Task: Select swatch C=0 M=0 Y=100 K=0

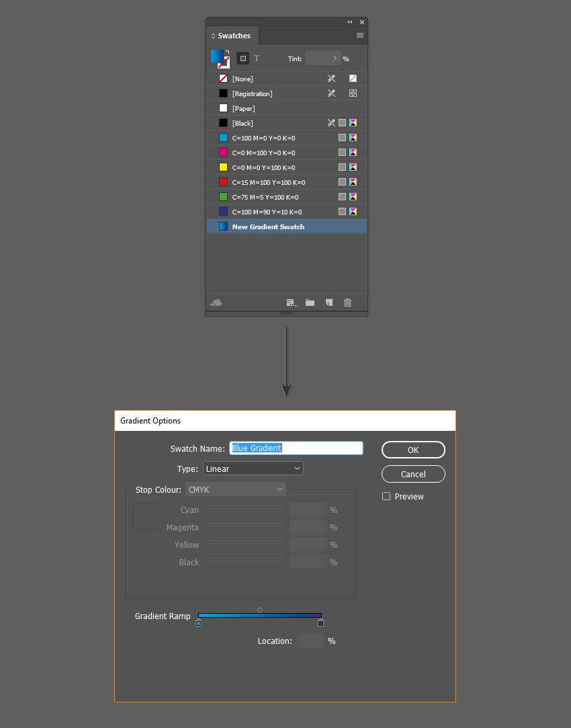Action: [x=287, y=167]
